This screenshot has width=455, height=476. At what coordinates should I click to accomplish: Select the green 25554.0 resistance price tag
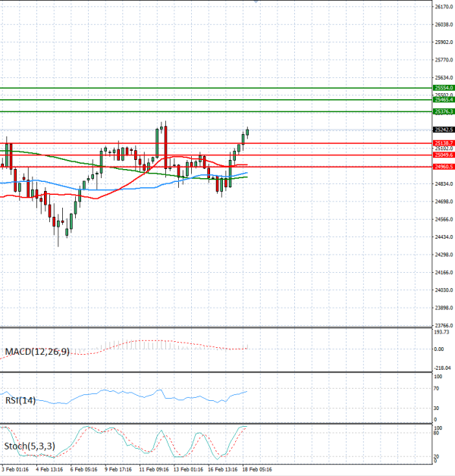pyautogui.click(x=443, y=88)
